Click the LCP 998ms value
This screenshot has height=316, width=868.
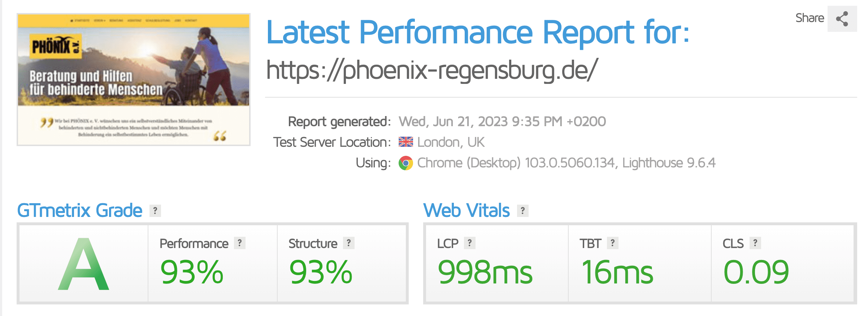click(485, 272)
